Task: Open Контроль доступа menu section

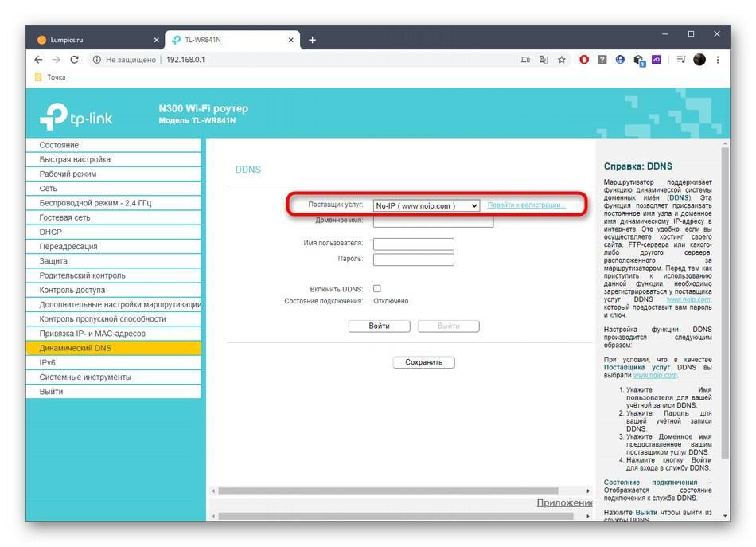Action: pyautogui.click(x=113, y=290)
